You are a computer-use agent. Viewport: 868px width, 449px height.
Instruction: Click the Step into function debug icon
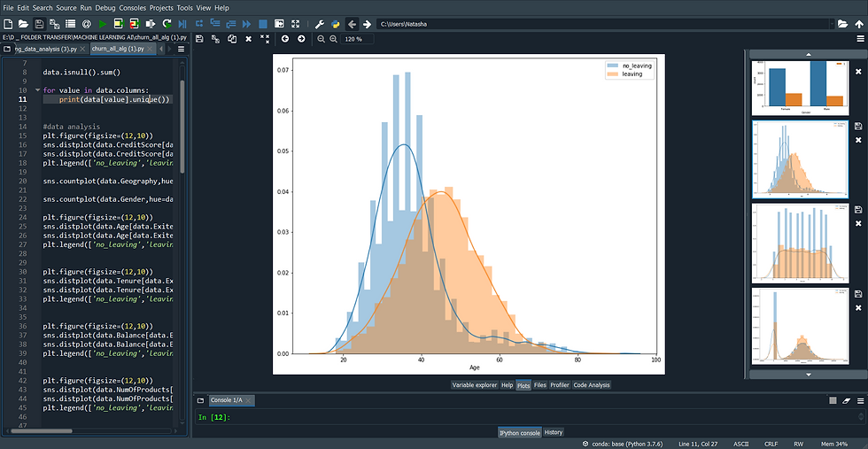point(215,24)
